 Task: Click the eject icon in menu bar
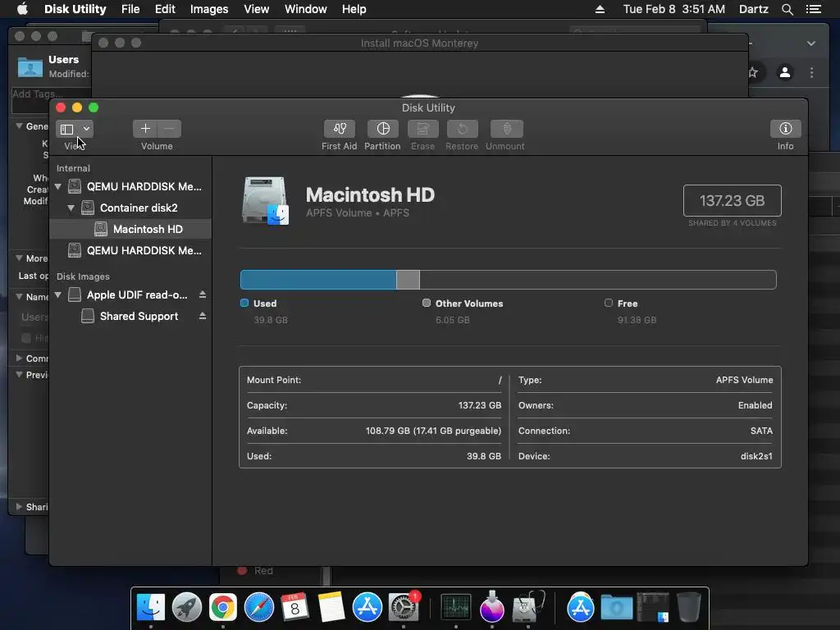[x=600, y=9]
